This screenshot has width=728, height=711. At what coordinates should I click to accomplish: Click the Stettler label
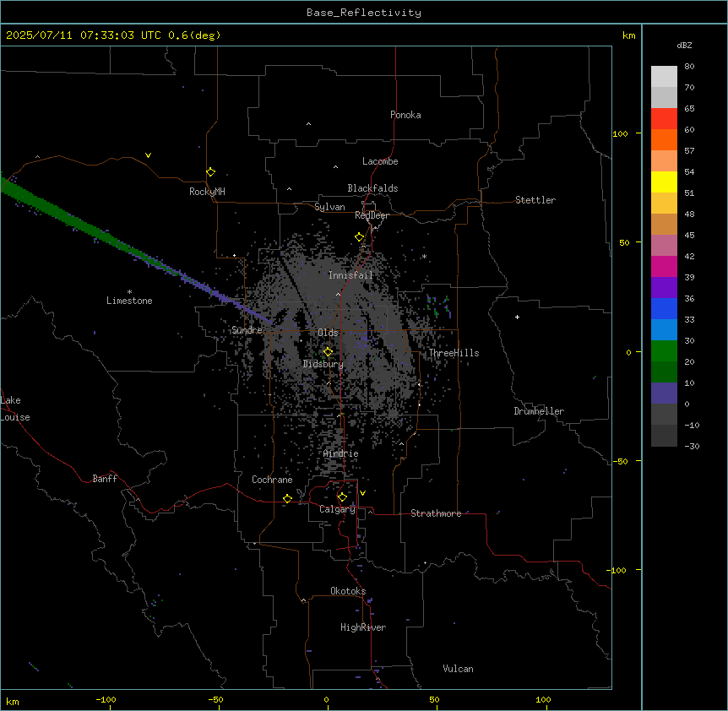[x=535, y=200]
